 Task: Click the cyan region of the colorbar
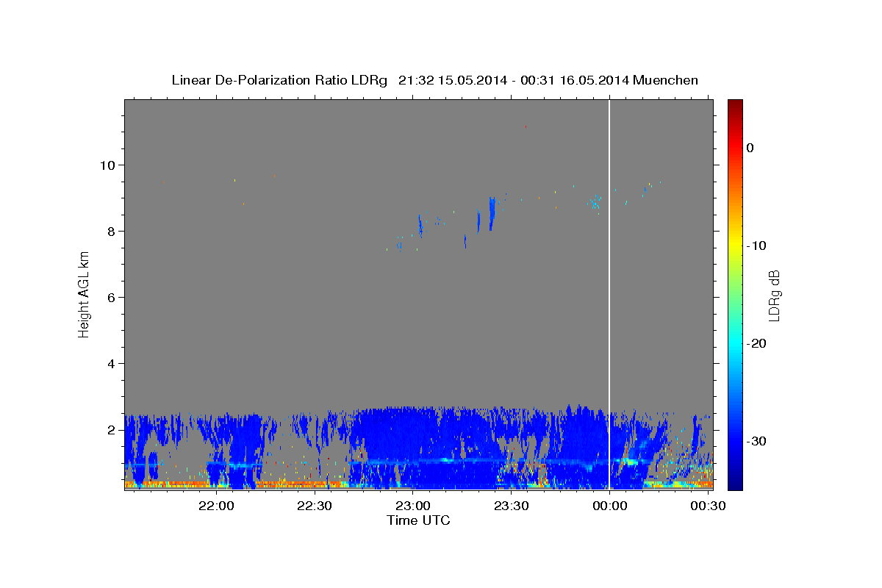[735, 342]
